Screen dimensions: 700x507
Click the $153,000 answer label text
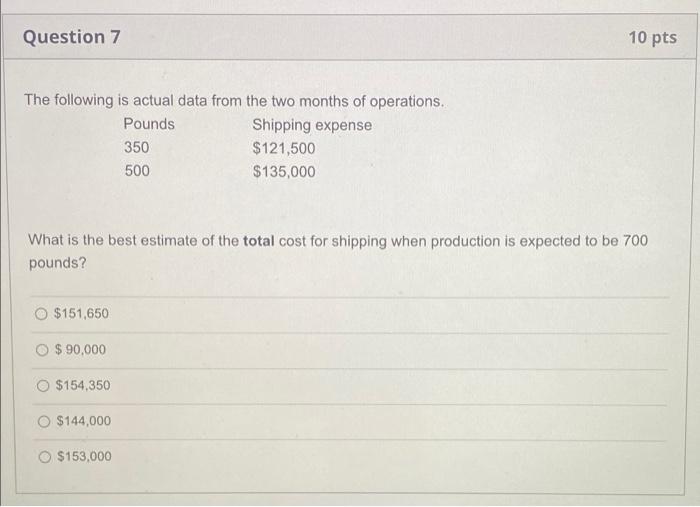pyautogui.click(x=85, y=457)
